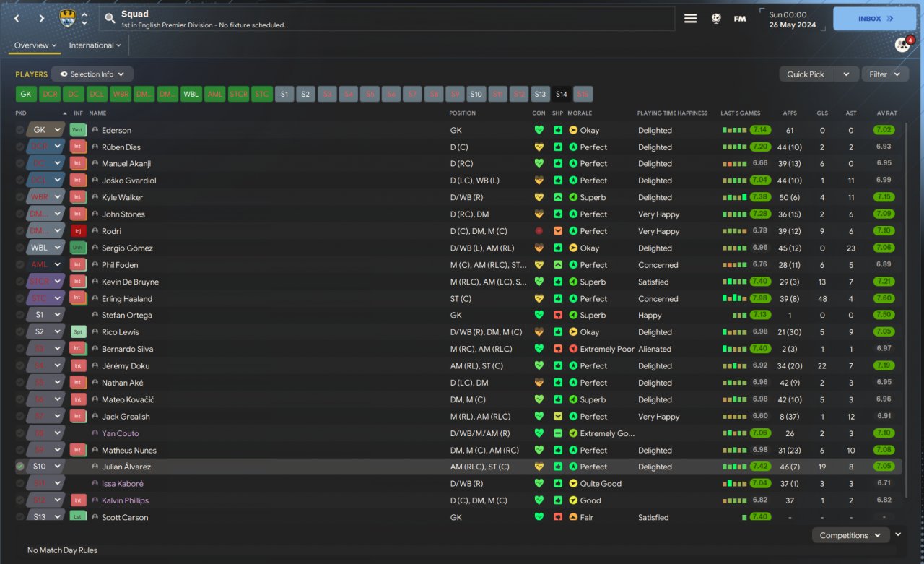Screen dimensions: 924x564
Task: Tick the selection circle for Stefan Ortega
Action: 19,315
